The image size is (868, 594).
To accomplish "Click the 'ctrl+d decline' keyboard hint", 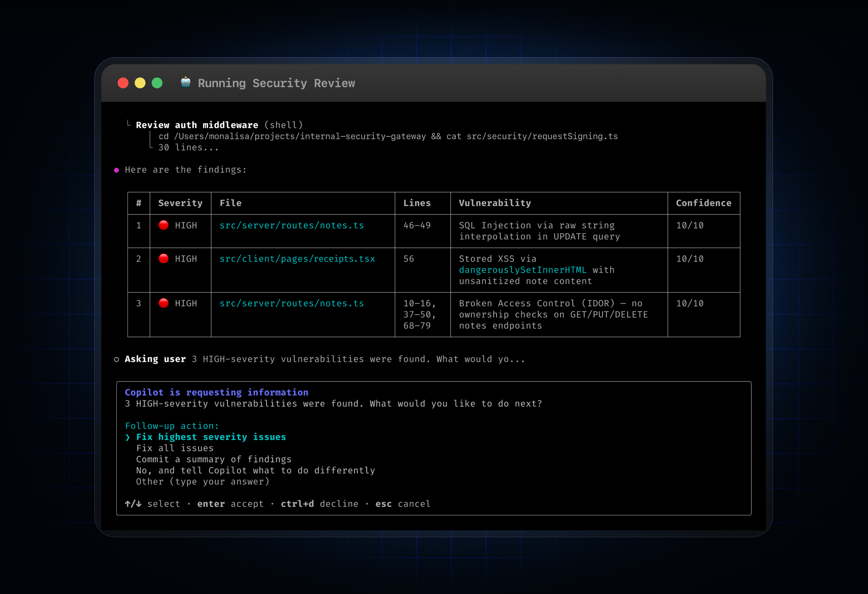I will click(320, 504).
